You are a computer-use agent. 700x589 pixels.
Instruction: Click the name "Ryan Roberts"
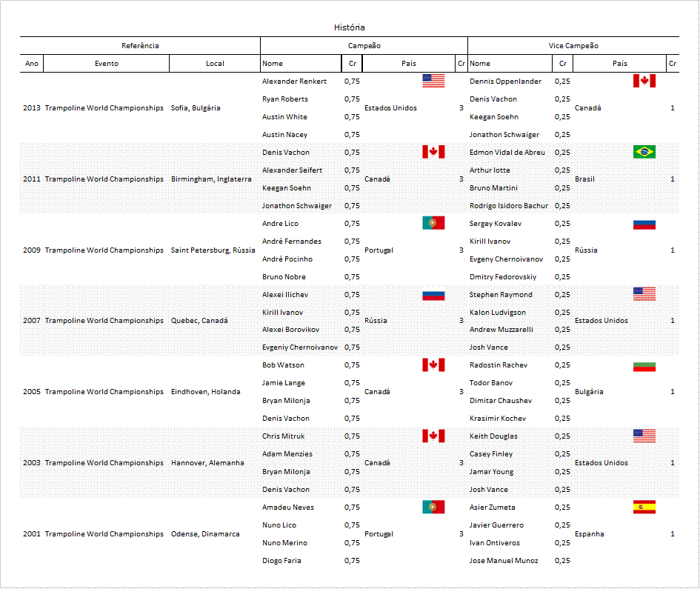[285, 99]
